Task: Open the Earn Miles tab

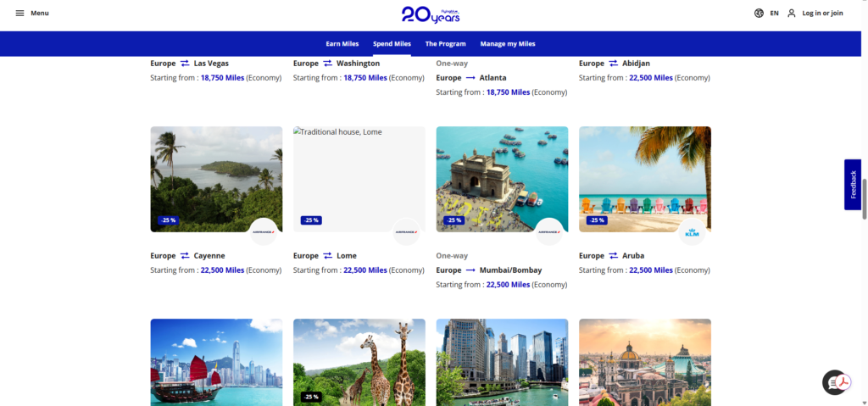Action: (342, 44)
